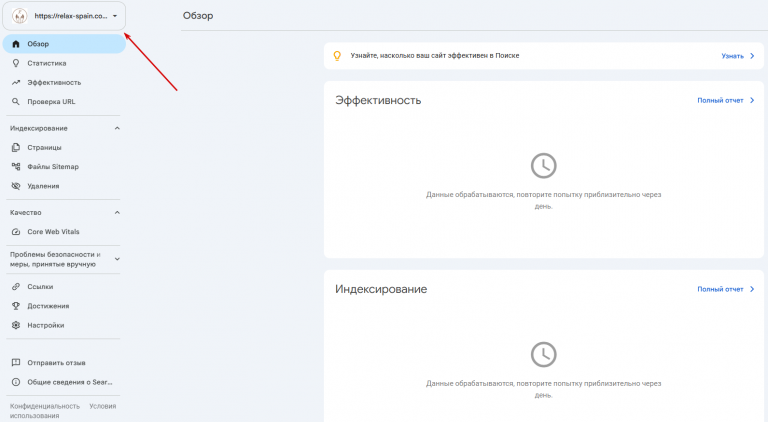
Task: Click the clock icon in Индексирование card
Action: tap(544, 354)
